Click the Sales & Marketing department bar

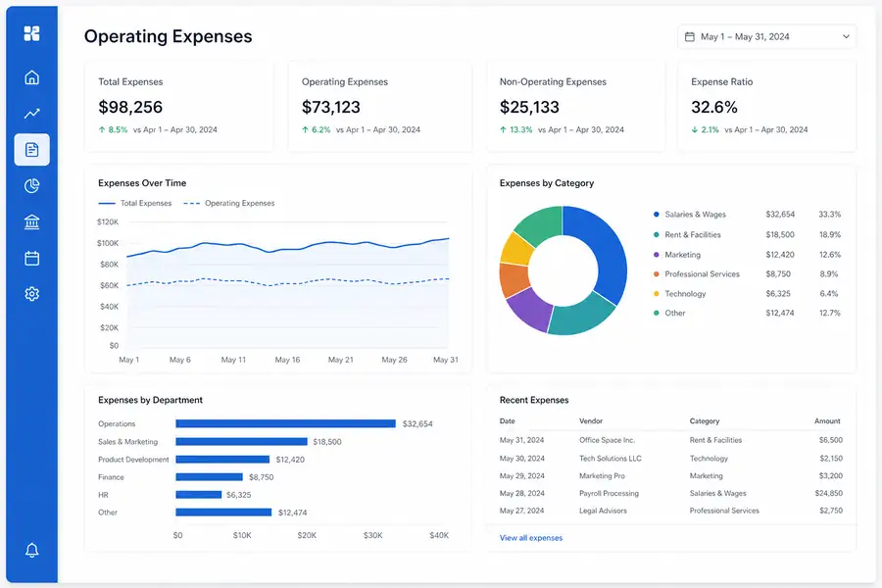tap(241, 442)
